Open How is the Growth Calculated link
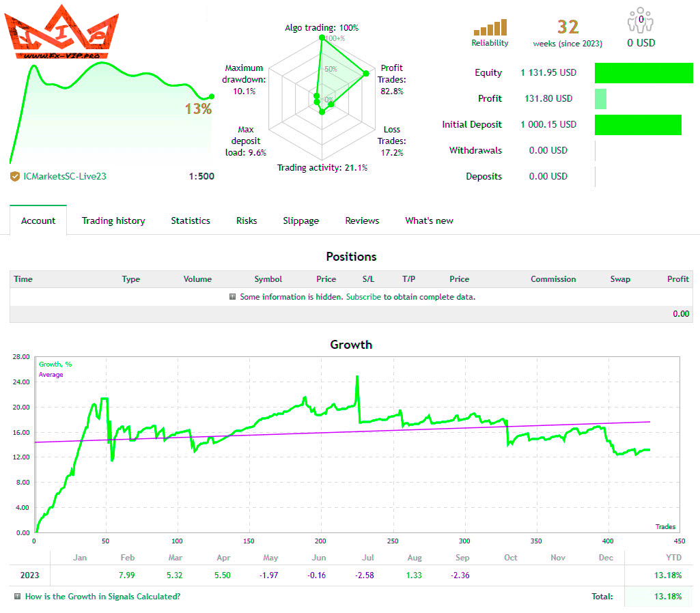The height and width of the screenshot is (613, 700). click(102, 596)
